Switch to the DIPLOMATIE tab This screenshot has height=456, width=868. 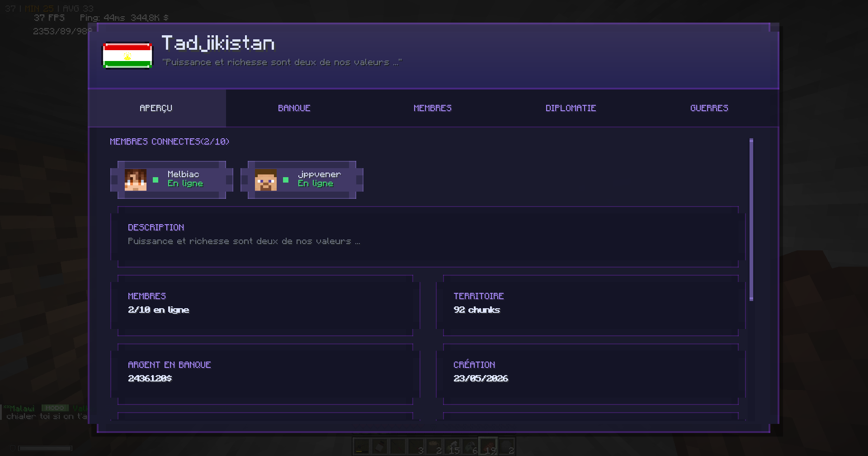coord(571,108)
